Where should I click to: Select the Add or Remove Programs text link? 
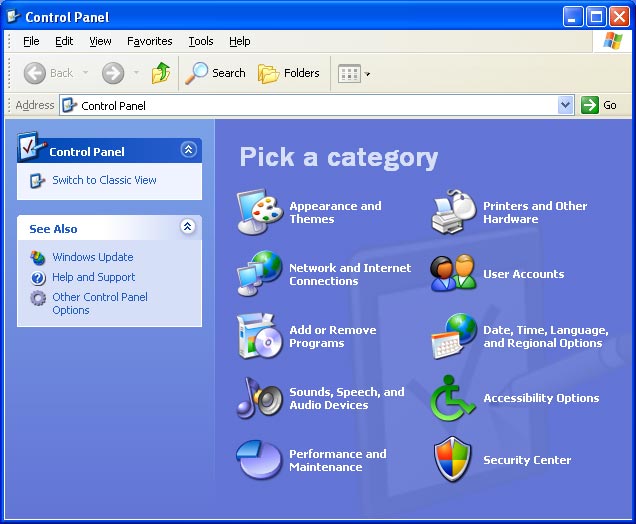(x=333, y=337)
